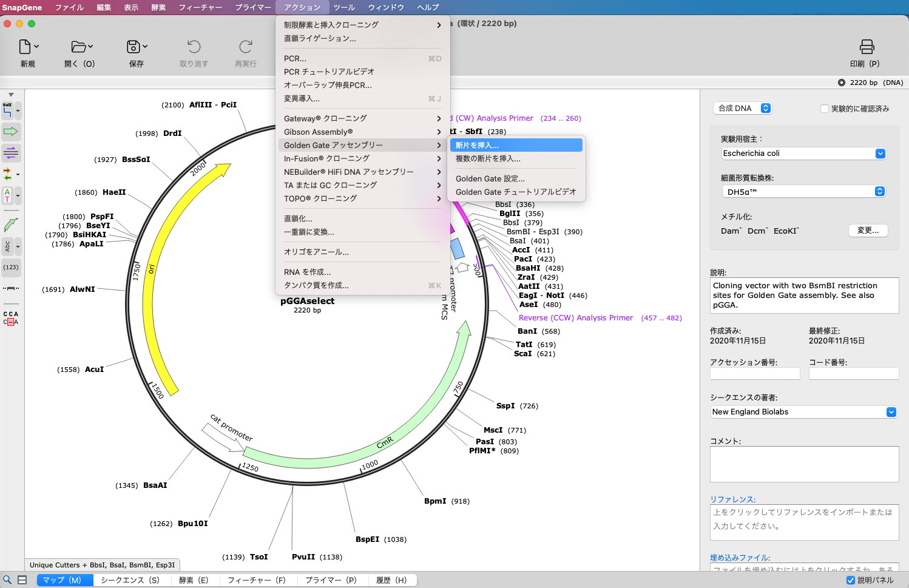Click the リファレンス link
Screen dimensions: 909x588
click(x=732, y=499)
